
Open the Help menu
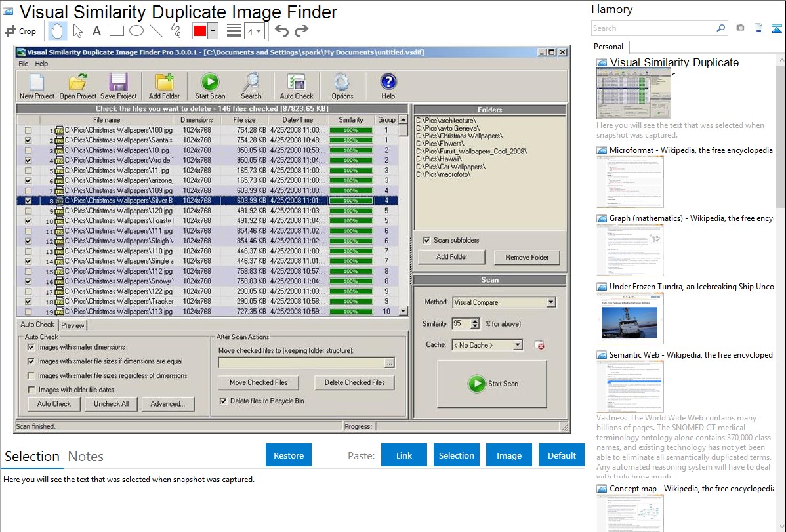tap(41, 64)
